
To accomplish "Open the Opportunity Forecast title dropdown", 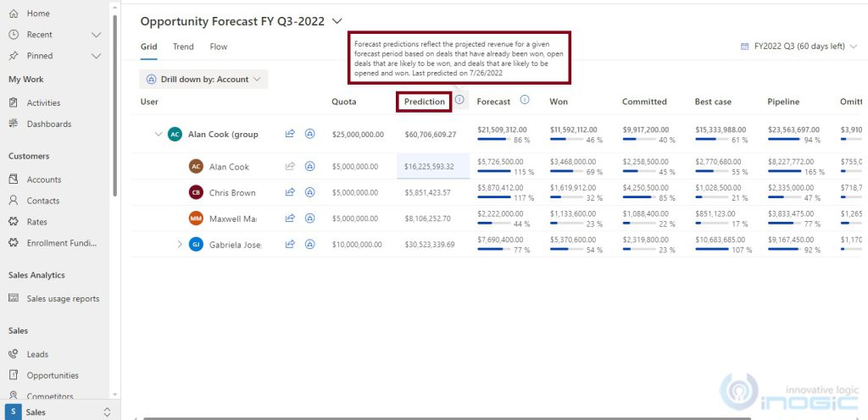I will 337,21.
